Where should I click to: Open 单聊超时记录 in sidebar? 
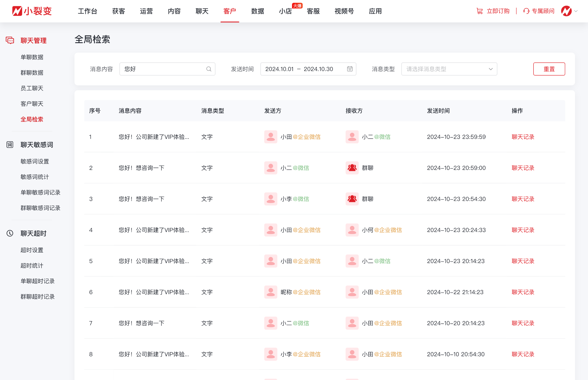(x=38, y=281)
